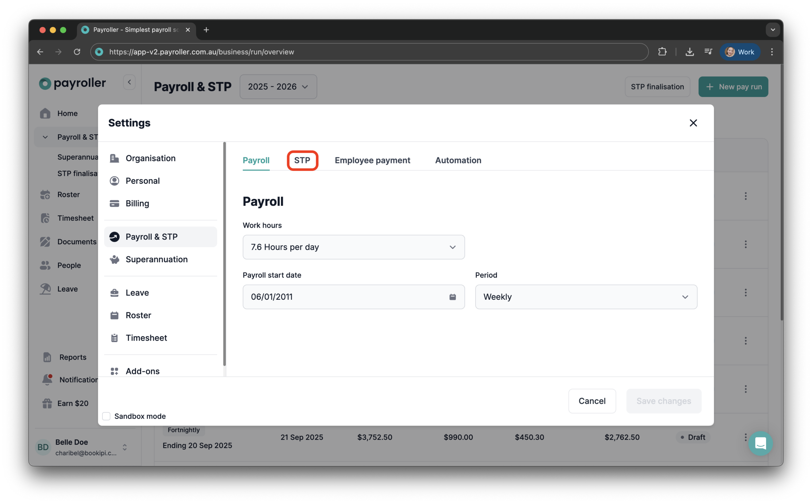The height and width of the screenshot is (504, 812).
Task: Go back in the browser
Action: 40,52
